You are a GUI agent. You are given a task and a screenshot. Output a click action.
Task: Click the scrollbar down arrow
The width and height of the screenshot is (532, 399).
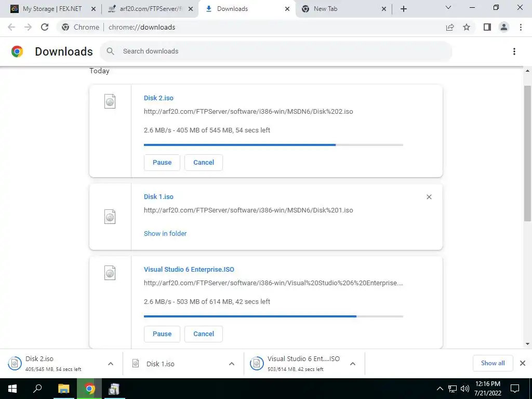[x=527, y=344]
